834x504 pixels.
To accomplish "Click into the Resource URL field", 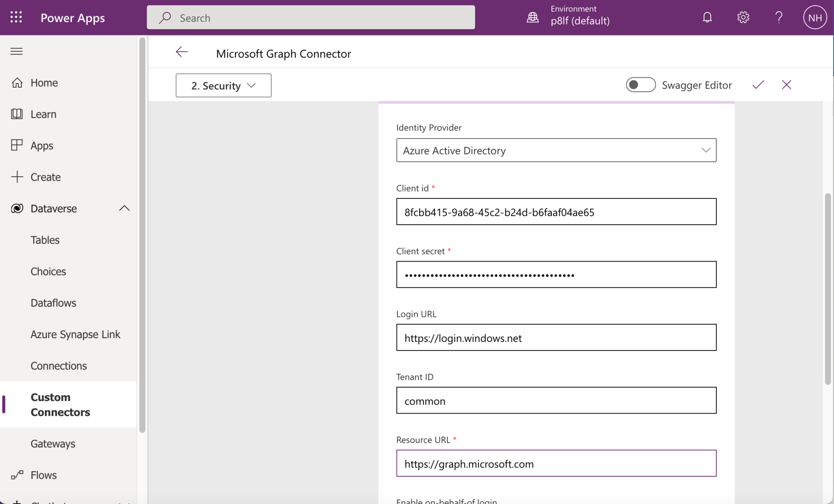I will click(556, 464).
